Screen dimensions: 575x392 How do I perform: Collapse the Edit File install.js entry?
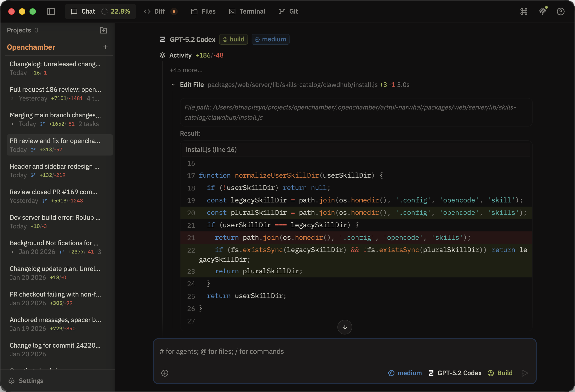(x=173, y=85)
